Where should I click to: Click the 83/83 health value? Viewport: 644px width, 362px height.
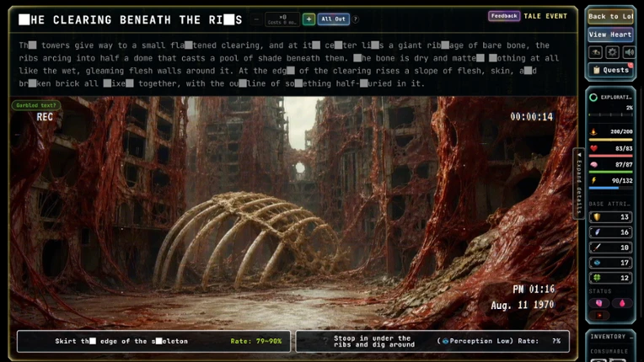[x=624, y=148]
